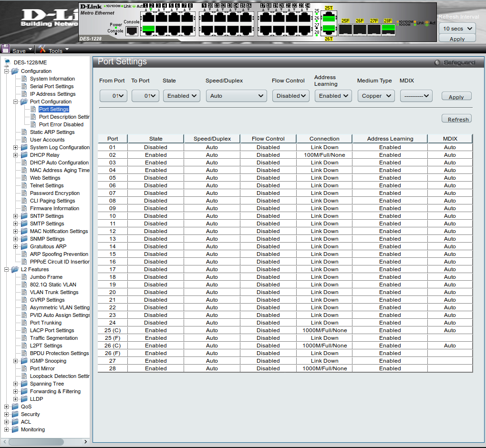Click the QoS folder icon
This screenshot has height=448, width=486.
(x=15, y=407)
